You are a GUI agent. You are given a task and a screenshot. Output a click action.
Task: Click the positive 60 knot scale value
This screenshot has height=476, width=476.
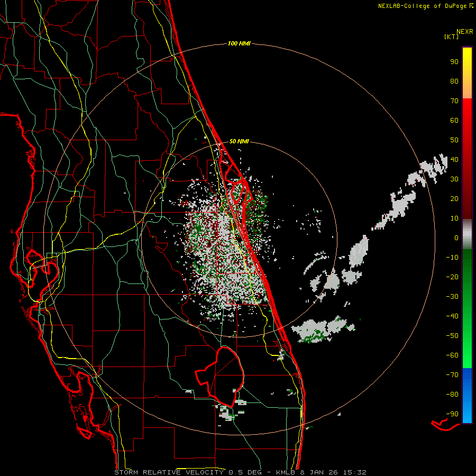tap(454, 121)
